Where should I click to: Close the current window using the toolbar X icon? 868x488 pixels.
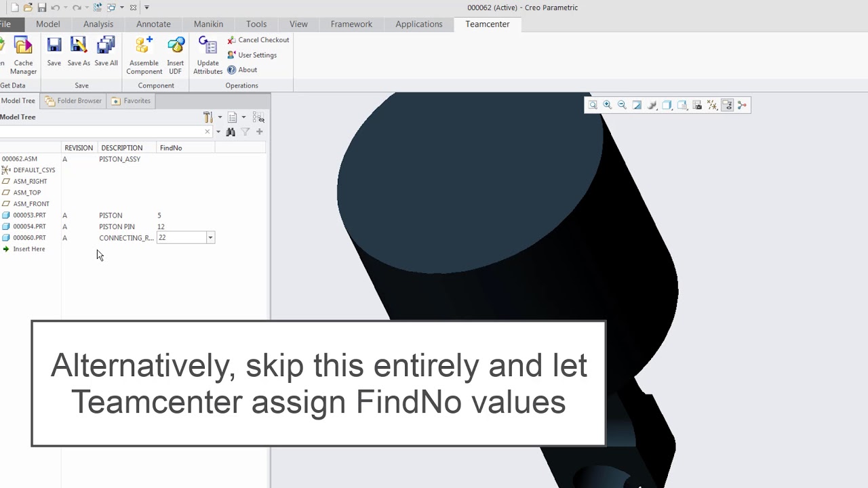(x=133, y=7)
